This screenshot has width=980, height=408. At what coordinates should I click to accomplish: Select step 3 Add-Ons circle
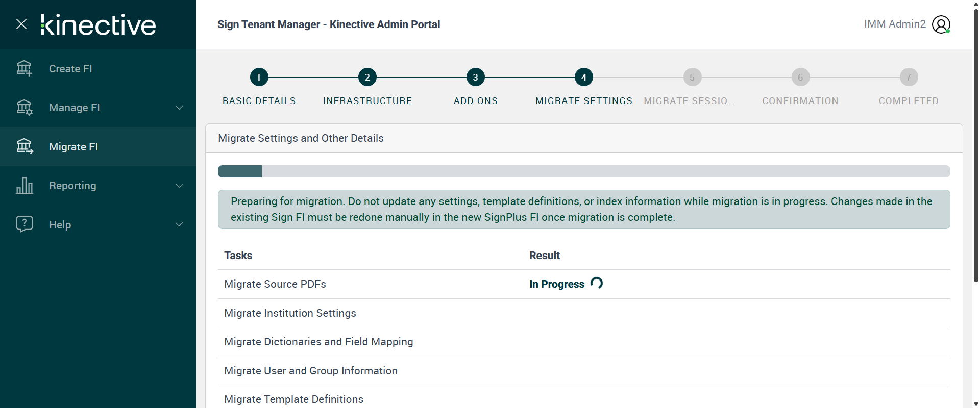click(x=475, y=78)
